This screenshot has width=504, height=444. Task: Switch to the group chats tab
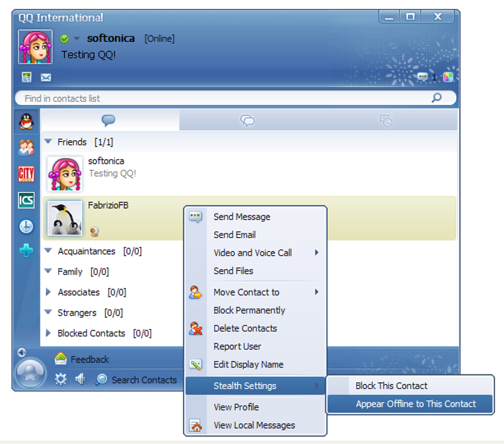tap(248, 121)
